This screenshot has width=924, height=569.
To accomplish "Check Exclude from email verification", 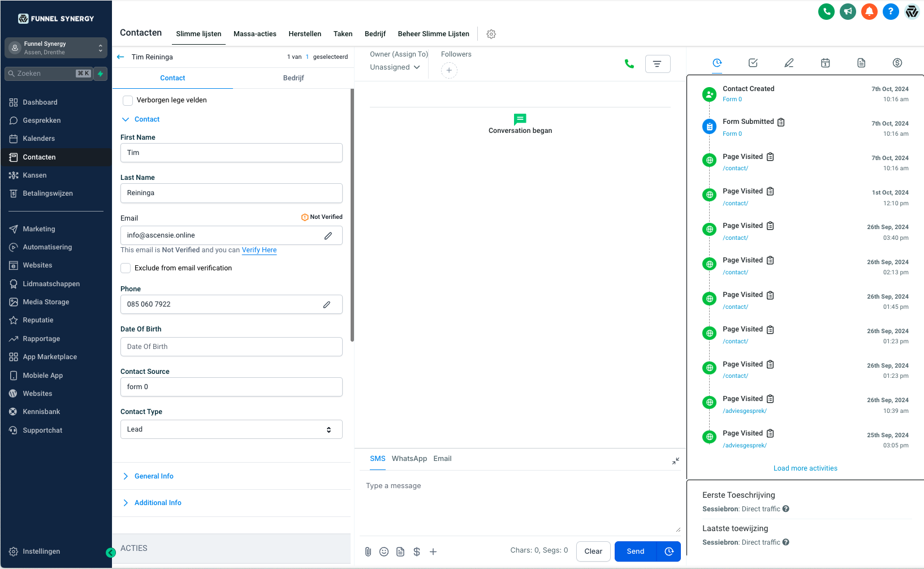I will click(x=126, y=268).
